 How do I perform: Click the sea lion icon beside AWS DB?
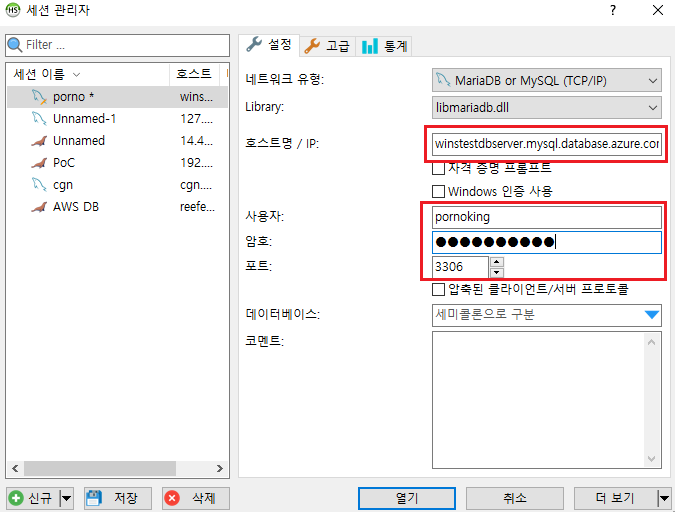click(39, 207)
